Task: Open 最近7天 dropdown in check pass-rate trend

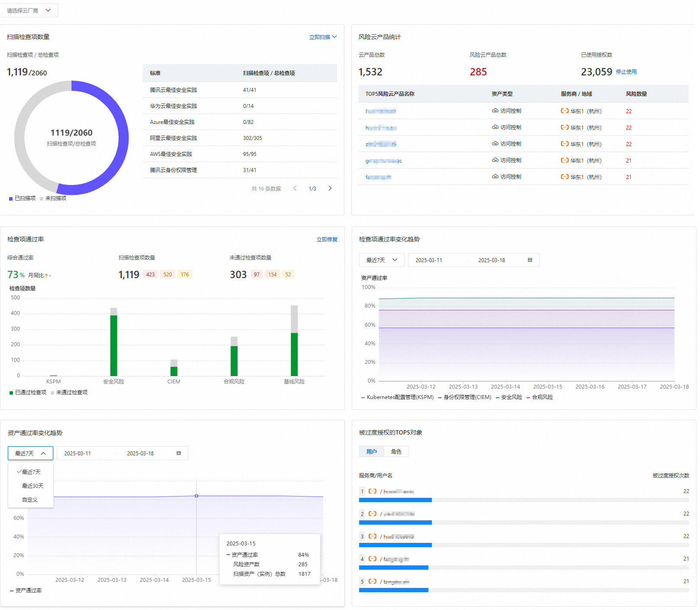Action: (x=382, y=260)
